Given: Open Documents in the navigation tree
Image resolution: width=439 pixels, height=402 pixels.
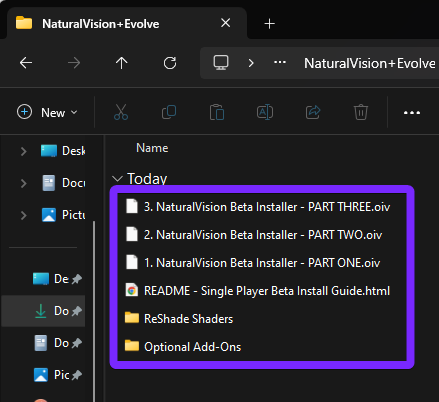Looking at the screenshot, I should coord(63,183).
